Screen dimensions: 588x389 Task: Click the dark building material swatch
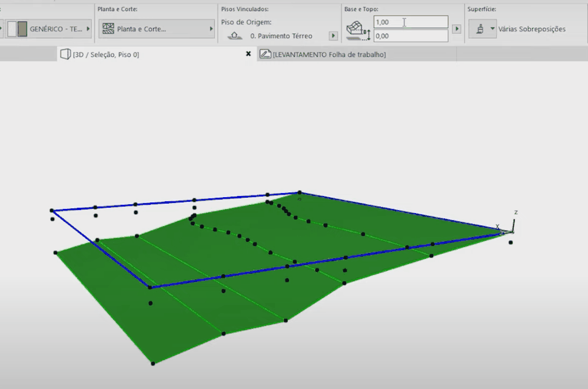22,29
